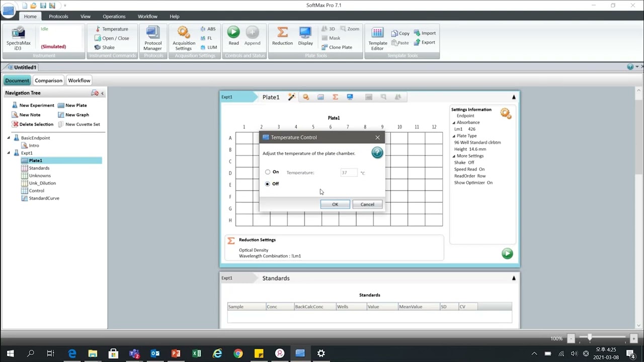644x362 pixels.
Task: Select the On radio button
Action: pyautogui.click(x=268, y=172)
